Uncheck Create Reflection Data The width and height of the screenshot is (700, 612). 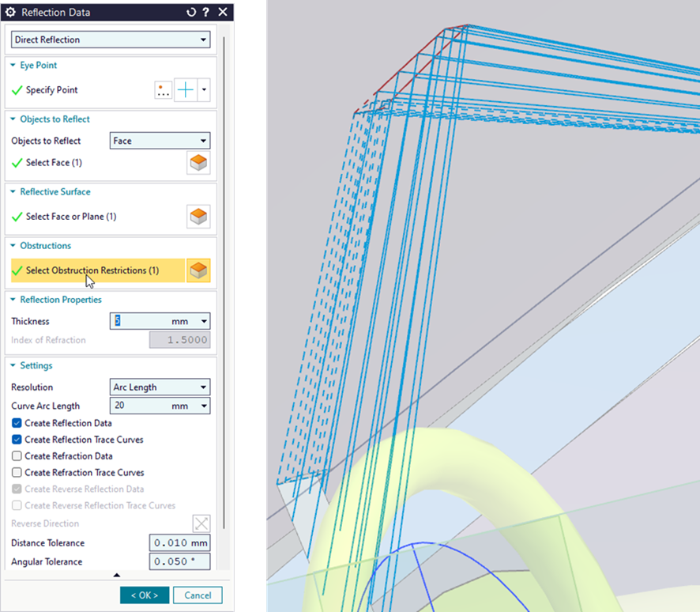(x=17, y=423)
